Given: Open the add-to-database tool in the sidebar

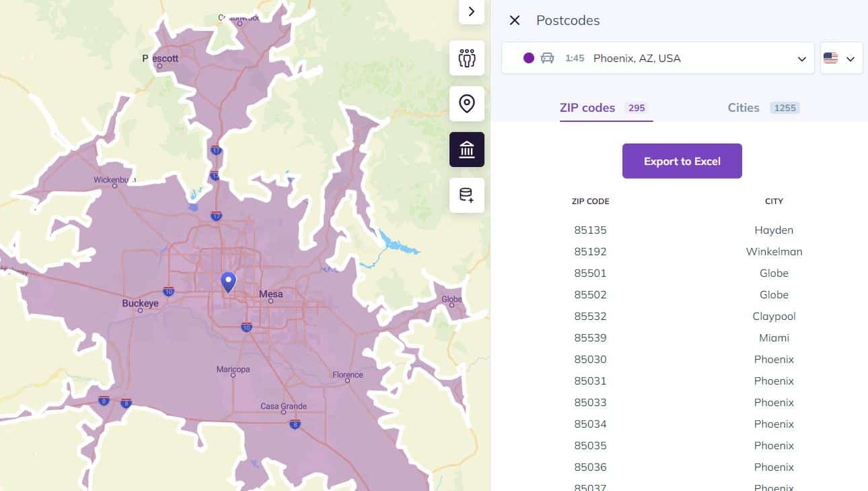Looking at the screenshot, I should coord(467,195).
